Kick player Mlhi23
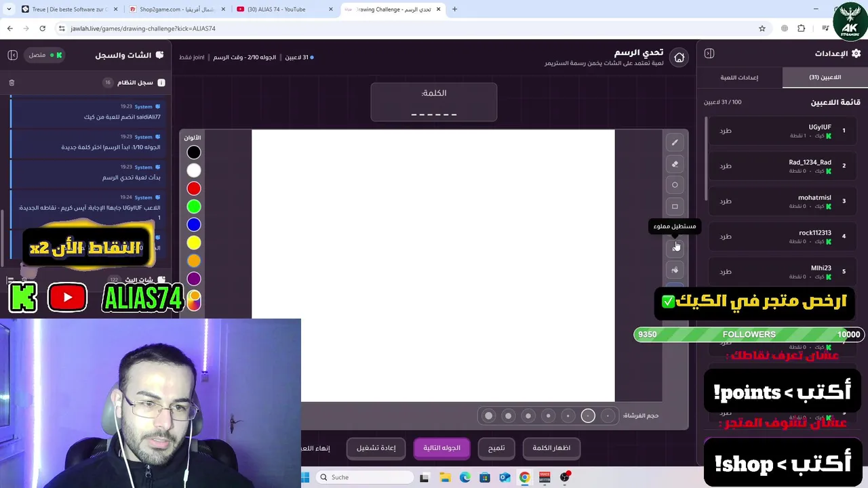868x488 pixels. coord(726,272)
